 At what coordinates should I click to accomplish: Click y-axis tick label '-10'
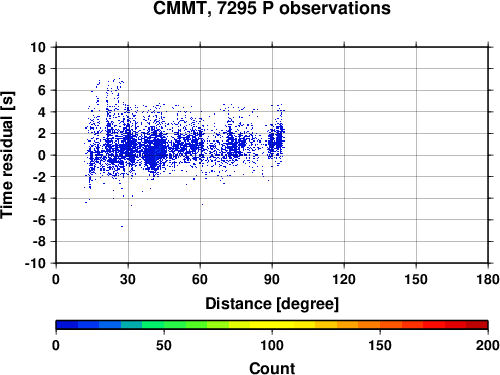click(35, 263)
